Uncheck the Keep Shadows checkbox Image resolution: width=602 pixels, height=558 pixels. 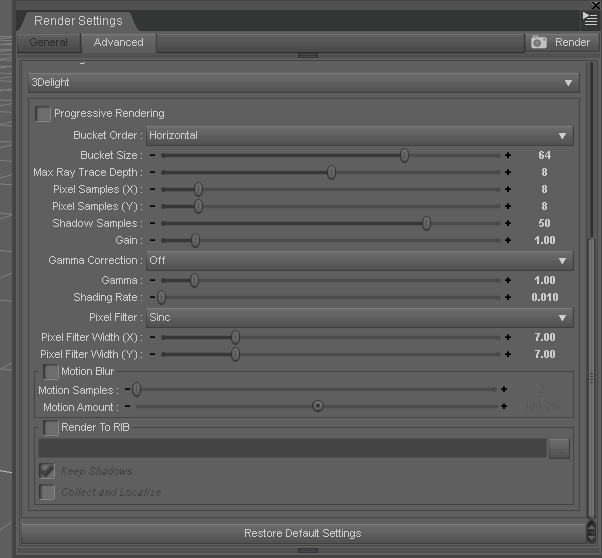pyautogui.click(x=47, y=471)
